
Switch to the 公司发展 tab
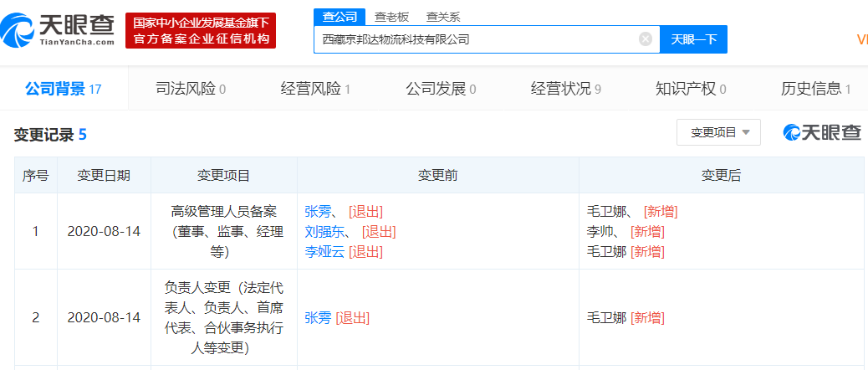[441, 89]
